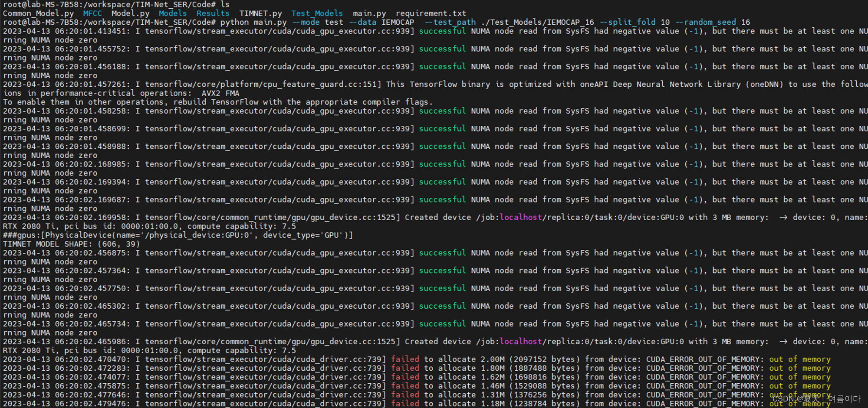The height and width of the screenshot is (408, 868).
Task: Click the --data flag in command
Action: [362, 22]
